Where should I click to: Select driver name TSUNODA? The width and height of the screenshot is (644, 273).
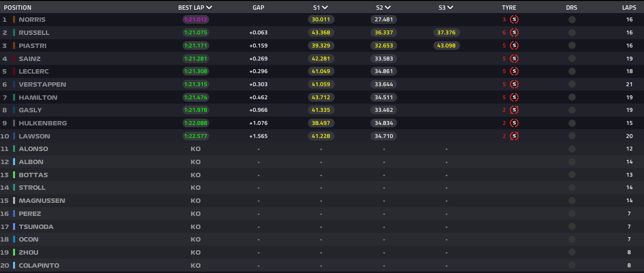[36, 227]
